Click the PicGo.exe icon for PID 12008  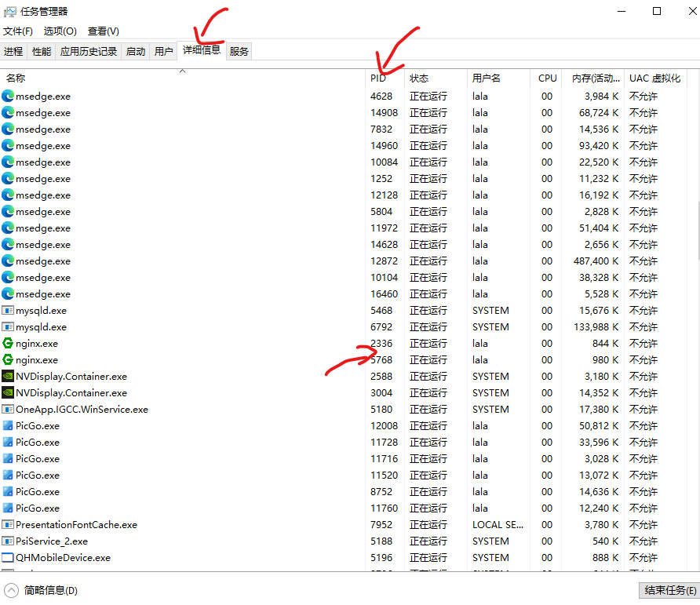(x=8, y=426)
